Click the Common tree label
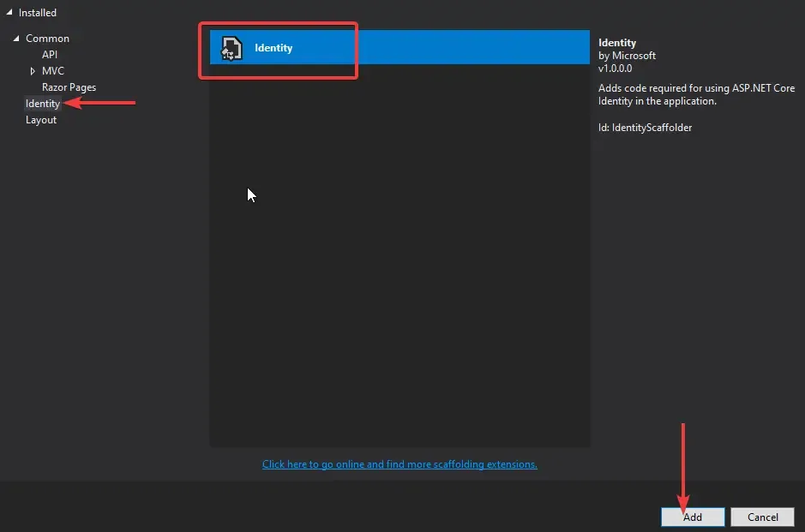This screenshot has width=805, height=532. [x=47, y=38]
